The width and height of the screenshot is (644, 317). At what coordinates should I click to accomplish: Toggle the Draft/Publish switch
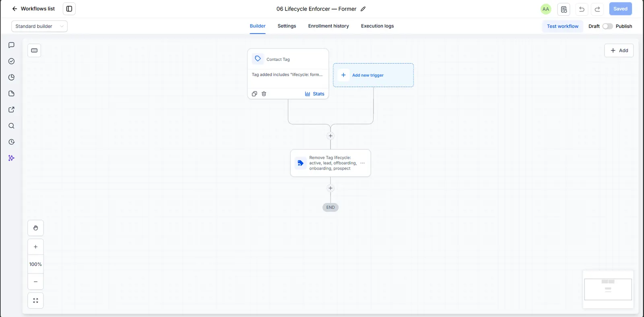tap(607, 26)
